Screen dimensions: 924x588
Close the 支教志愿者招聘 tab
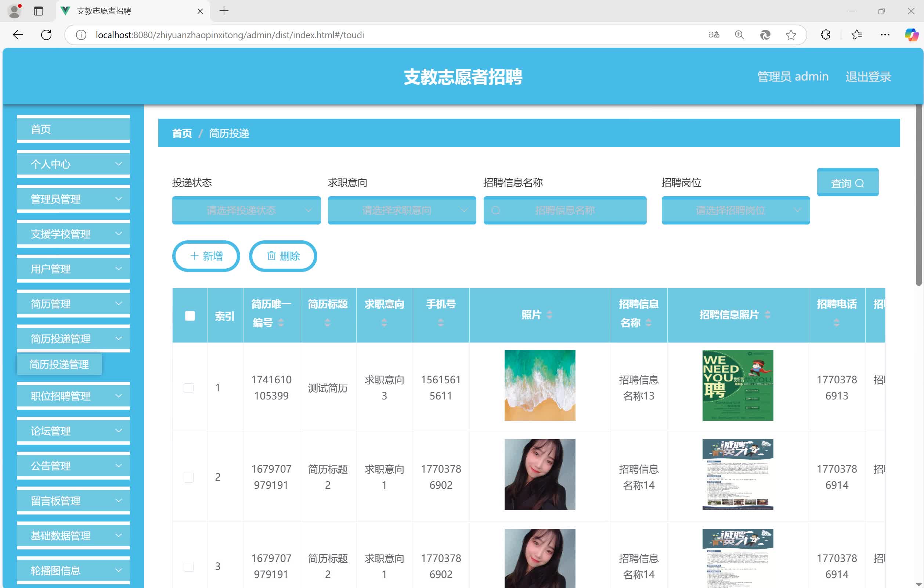click(x=200, y=11)
